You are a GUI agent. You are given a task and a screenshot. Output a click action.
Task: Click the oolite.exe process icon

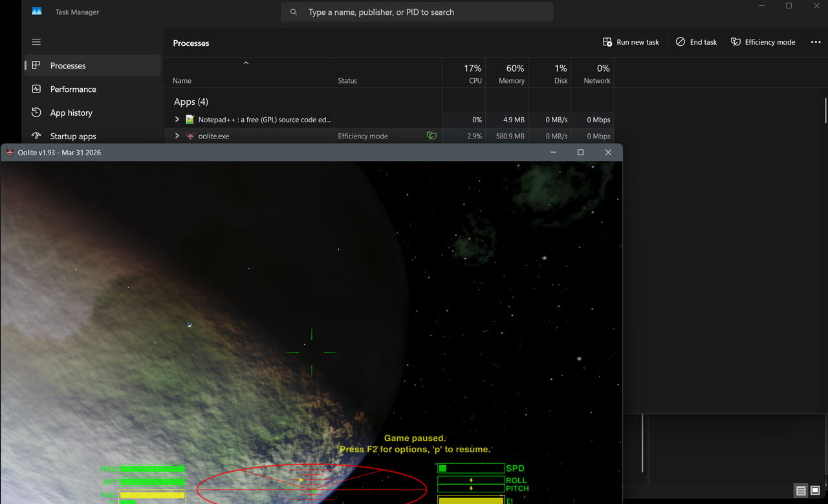tap(190, 136)
